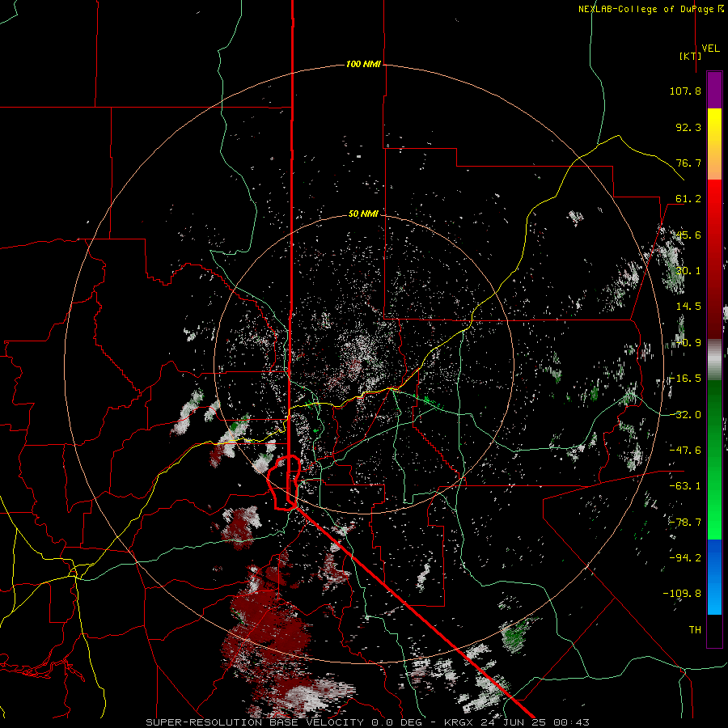728x728 pixels.
Task: Select the 76.7 velocity scale value
Action: [688, 163]
